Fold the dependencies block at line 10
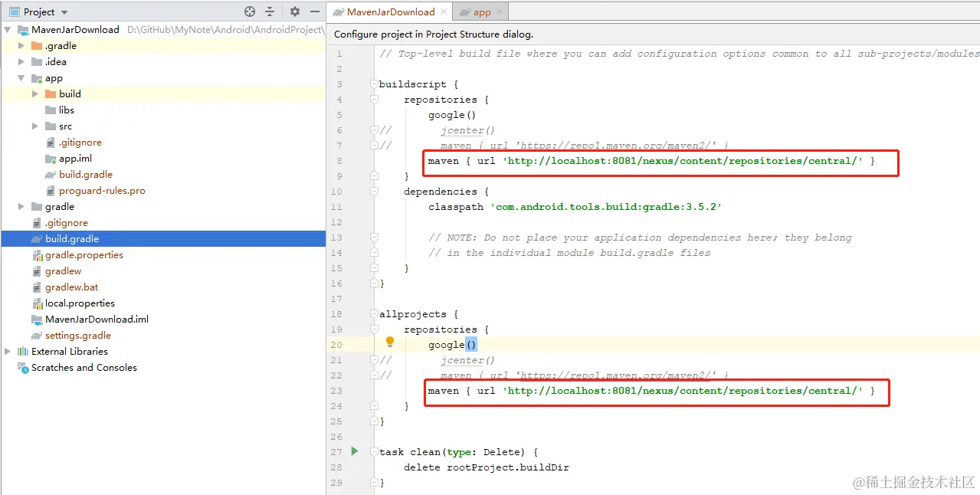Screen dimensions: 980x495 tap(374, 192)
